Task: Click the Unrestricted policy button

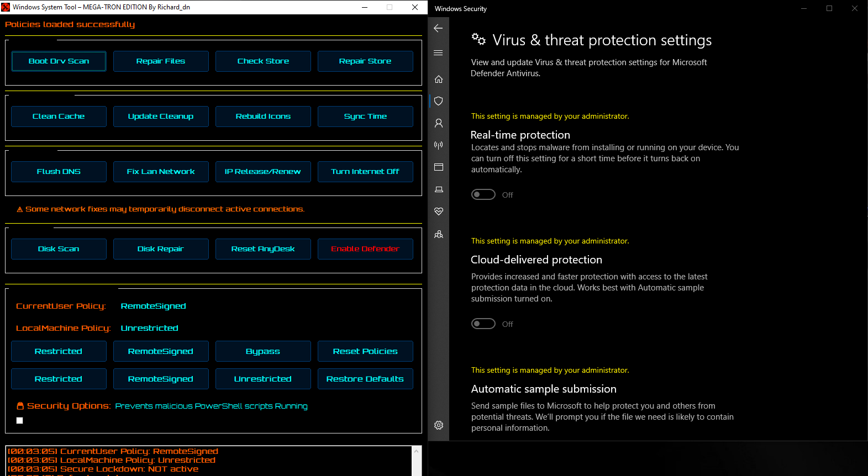Action: click(x=263, y=379)
